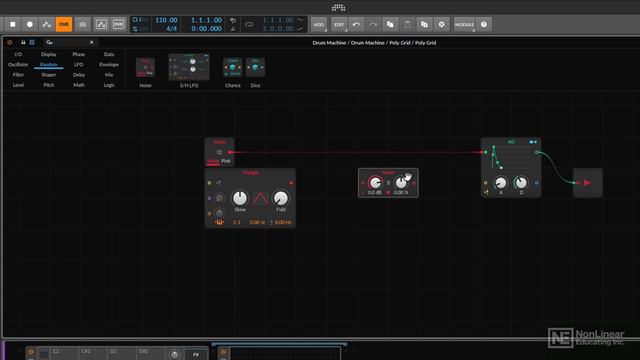
Task: Click the Fold knob on Triangle module
Action: (281, 198)
